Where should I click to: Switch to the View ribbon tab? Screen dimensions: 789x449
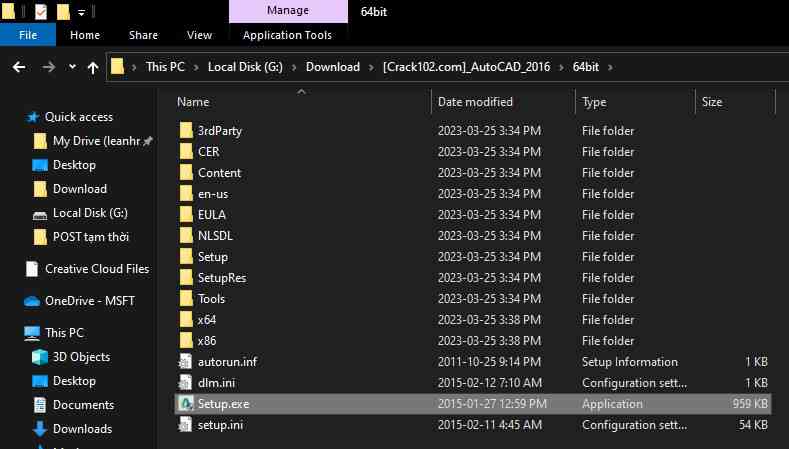point(199,35)
